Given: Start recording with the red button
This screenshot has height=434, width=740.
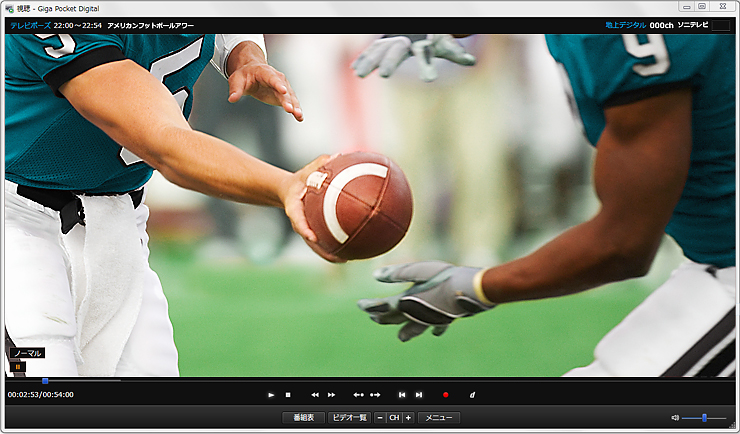Looking at the screenshot, I should (x=446, y=395).
